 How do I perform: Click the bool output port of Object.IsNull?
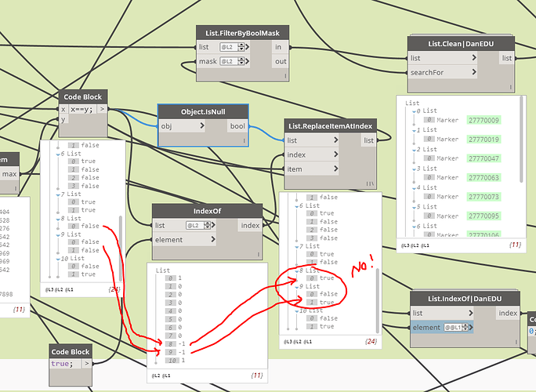(237, 126)
